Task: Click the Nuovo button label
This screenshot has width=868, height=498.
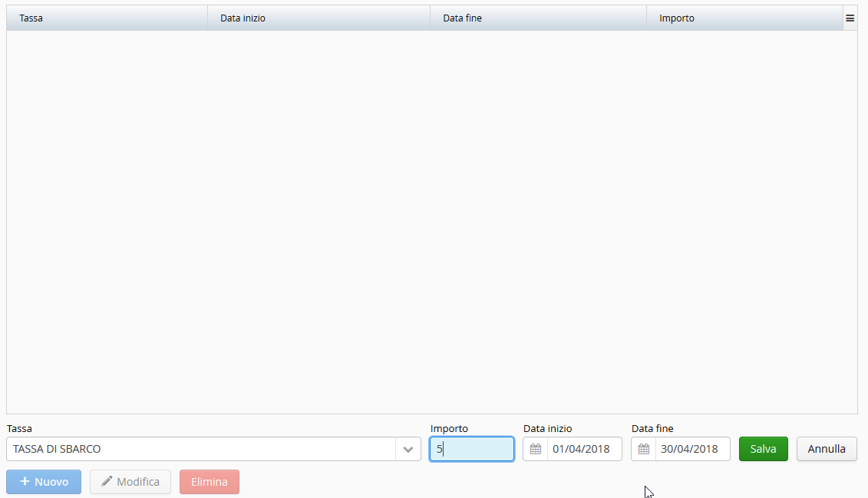Action: (x=51, y=482)
